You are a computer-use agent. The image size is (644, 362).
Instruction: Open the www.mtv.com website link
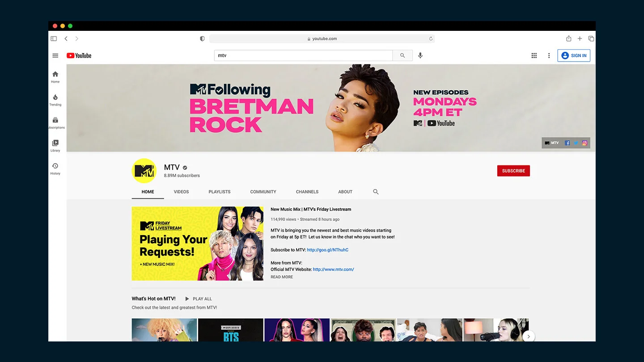click(334, 269)
